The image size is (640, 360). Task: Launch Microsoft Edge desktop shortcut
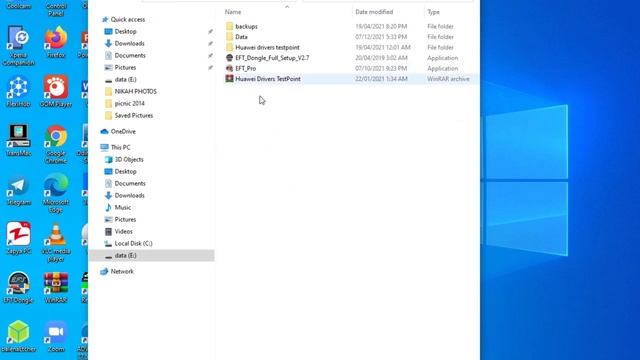(x=56, y=193)
